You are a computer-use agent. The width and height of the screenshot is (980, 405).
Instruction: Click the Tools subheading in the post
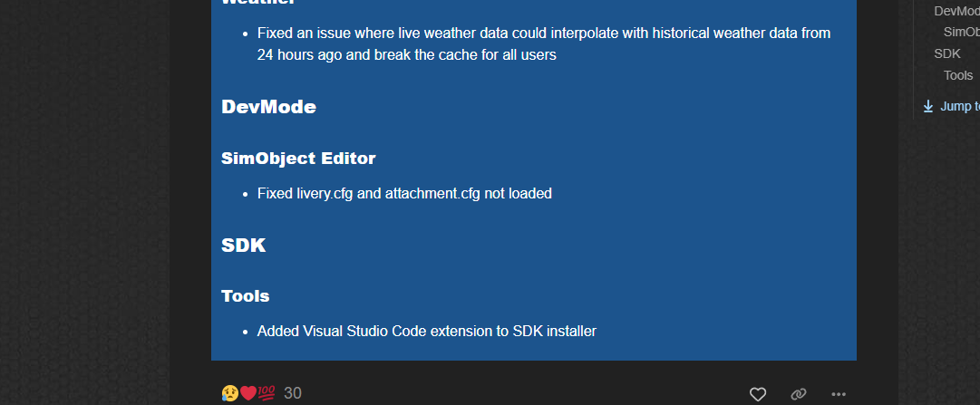(x=245, y=296)
